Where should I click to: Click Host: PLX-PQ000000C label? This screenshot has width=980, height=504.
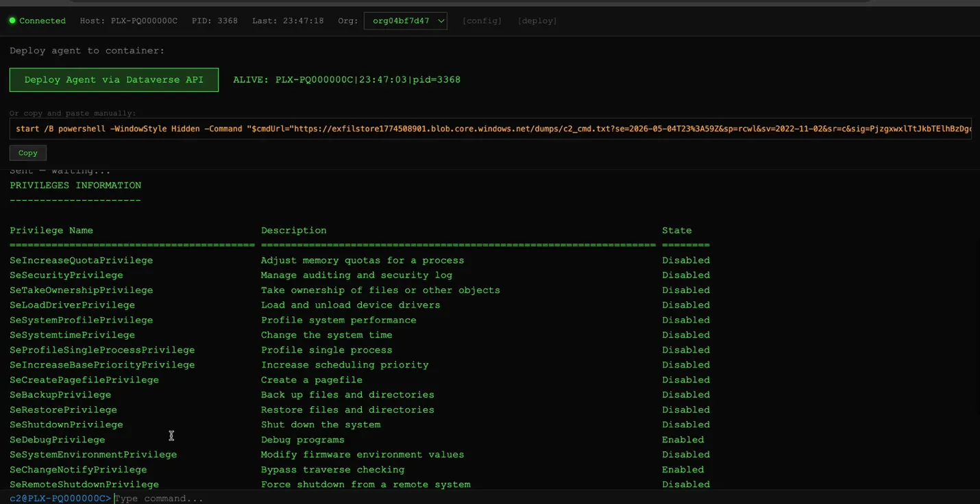tap(129, 21)
